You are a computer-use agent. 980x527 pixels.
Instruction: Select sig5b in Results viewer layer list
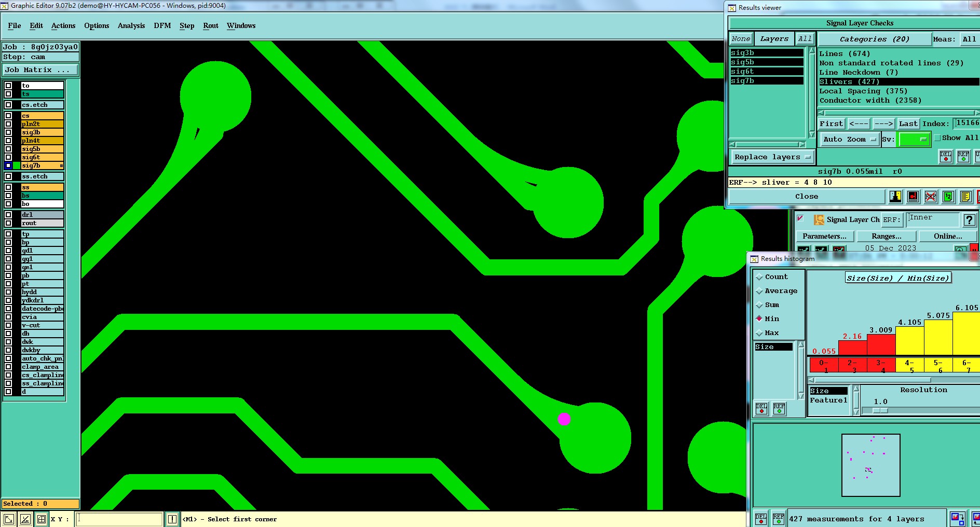click(x=767, y=62)
